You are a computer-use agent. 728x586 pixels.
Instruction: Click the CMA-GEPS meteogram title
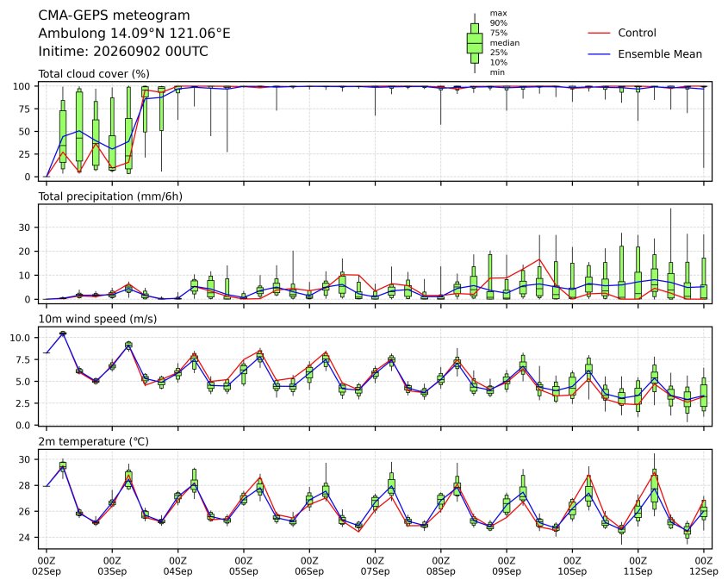click(x=114, y=16)
